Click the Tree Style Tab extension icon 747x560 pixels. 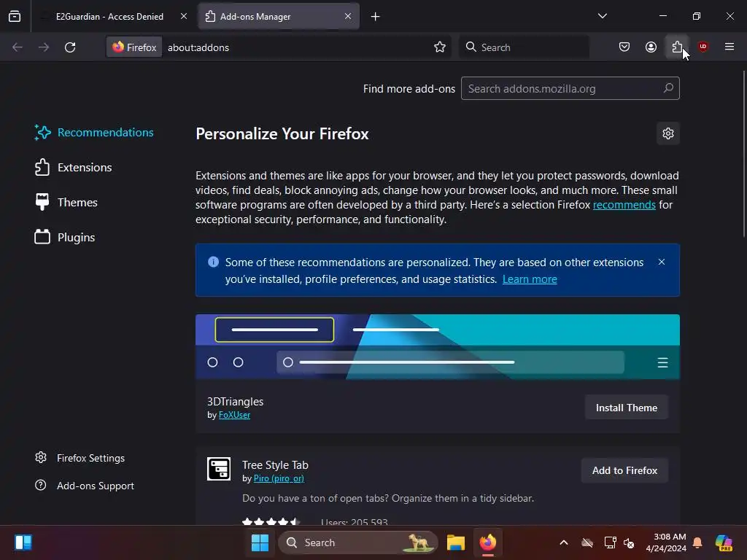pos(219,469)
